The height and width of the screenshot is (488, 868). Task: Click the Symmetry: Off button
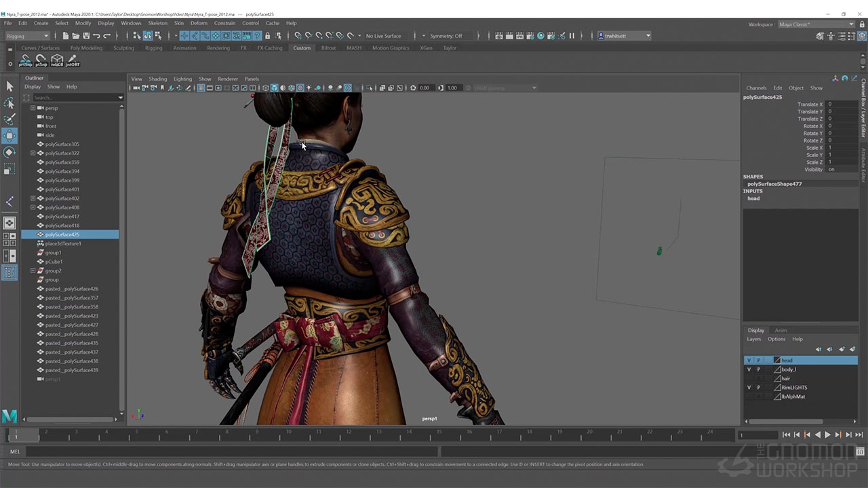(x=446, y=36)
